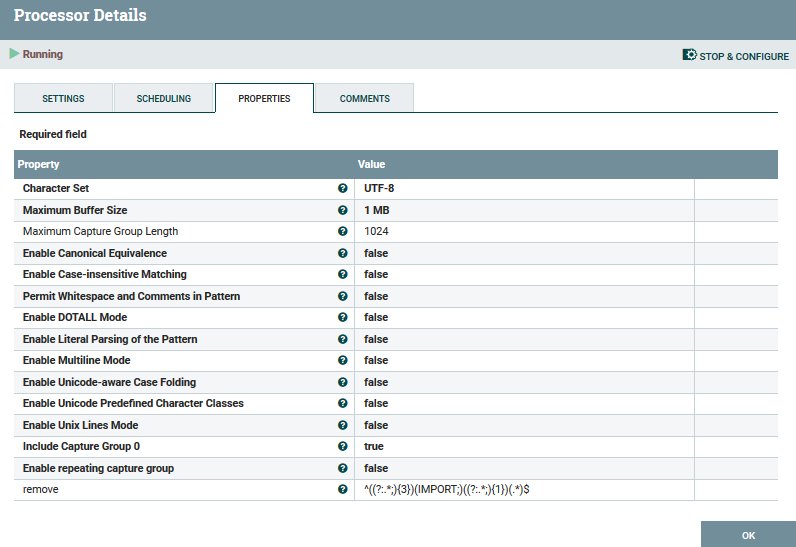Click help icon for Enable DOTALL Mode
796x547 pixels.
tap(343, 318)
